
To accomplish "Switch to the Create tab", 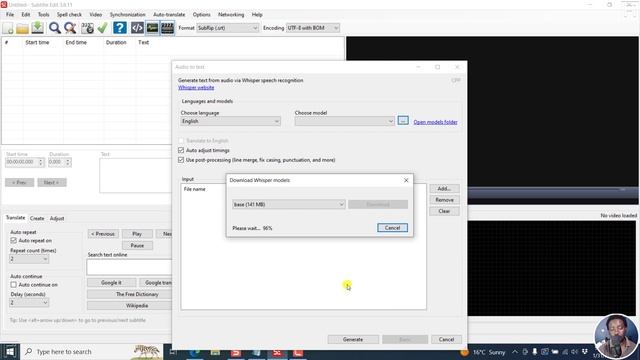I will tap(37, 218).
